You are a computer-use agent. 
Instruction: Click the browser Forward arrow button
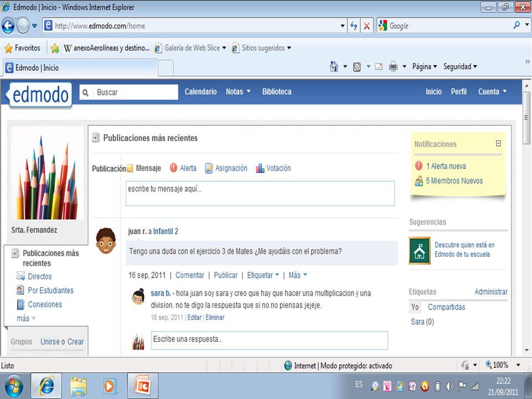coord(23,26)
